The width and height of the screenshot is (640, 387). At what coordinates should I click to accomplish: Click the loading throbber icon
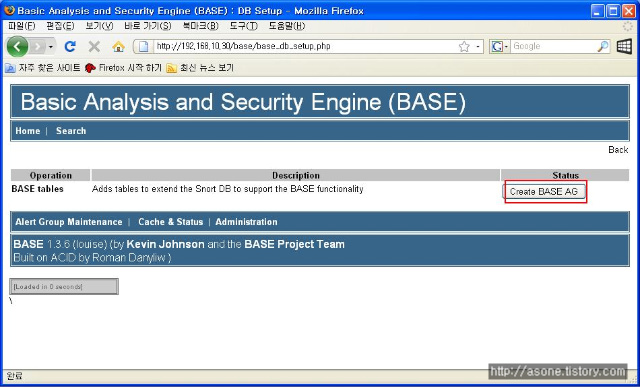[x=627, y=27]
